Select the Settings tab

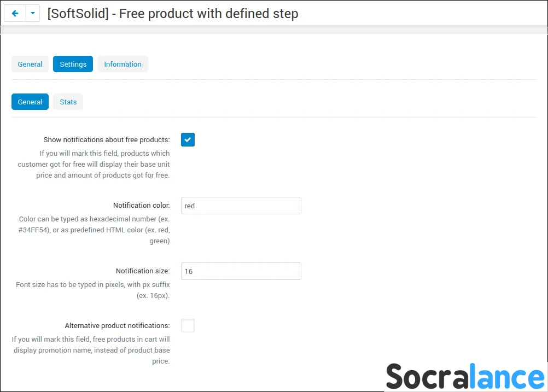pos(73,65)
